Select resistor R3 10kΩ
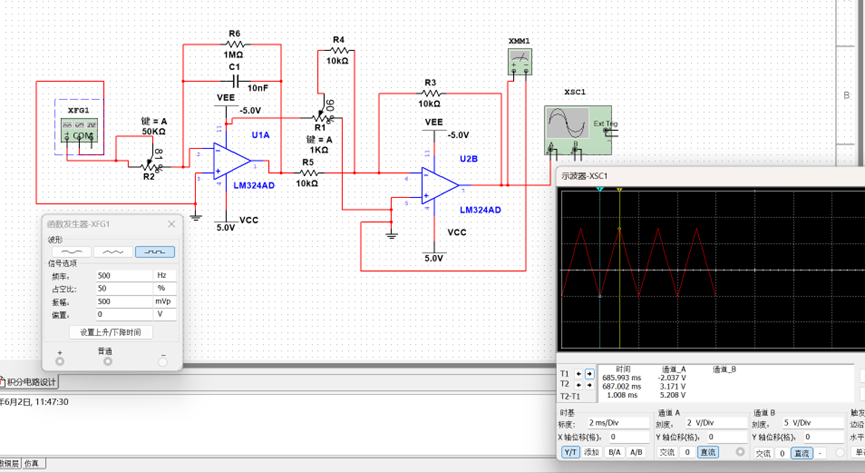Screen dimensions: 865x473 tap(430, 93)
